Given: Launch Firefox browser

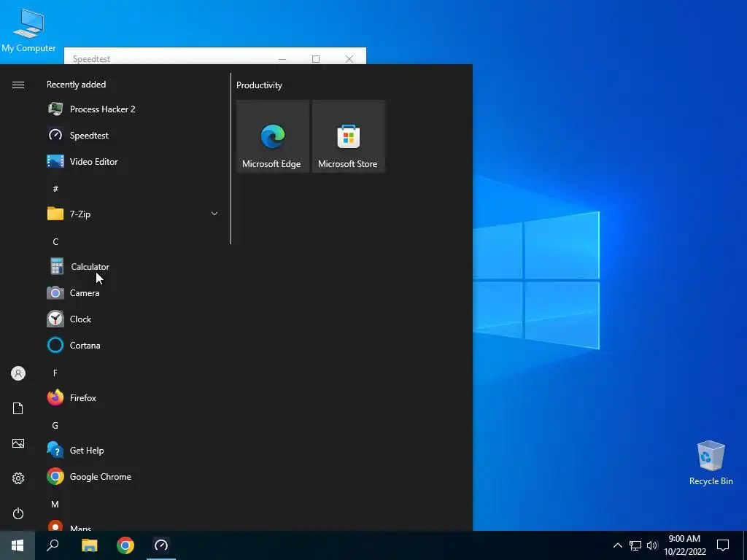Looking at the screenshot, I should [133, 397].
